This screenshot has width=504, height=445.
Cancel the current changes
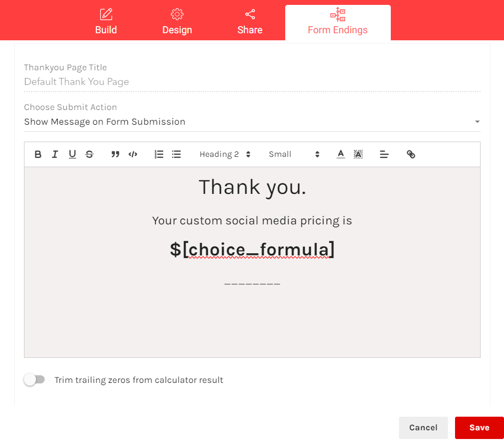pos(423,428)
